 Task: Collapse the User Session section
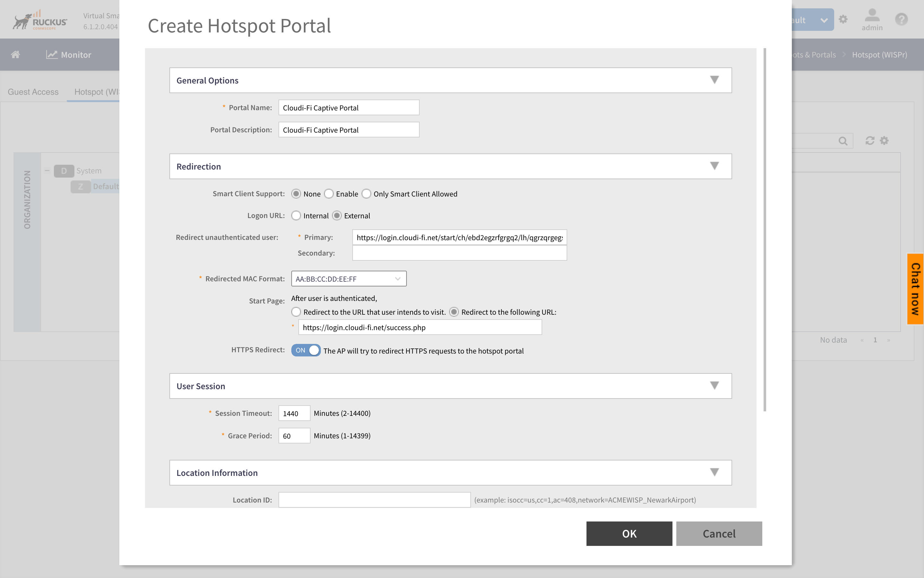(714, 385)
